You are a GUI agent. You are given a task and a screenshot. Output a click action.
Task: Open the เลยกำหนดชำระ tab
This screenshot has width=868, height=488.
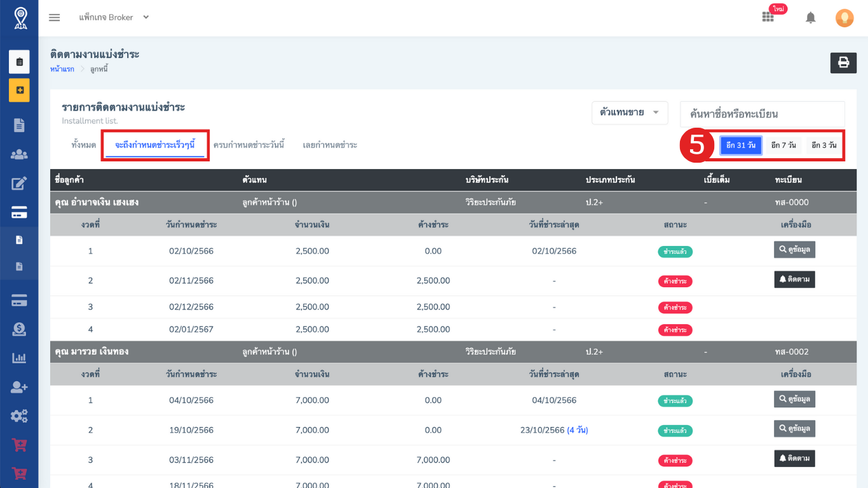pos(330,145)
